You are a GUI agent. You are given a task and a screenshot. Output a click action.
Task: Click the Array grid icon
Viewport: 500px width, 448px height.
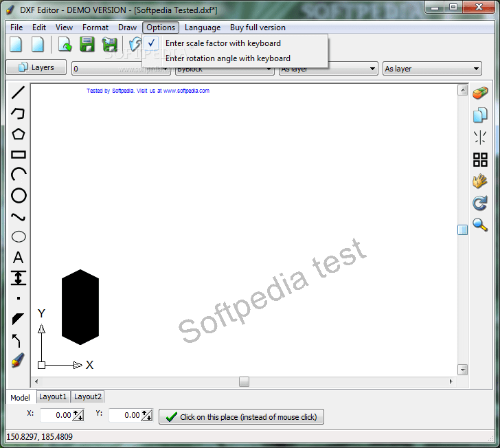click(480, 159)
